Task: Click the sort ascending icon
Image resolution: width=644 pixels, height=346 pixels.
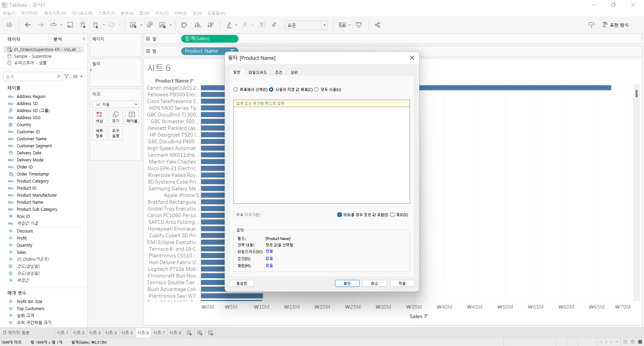Action: pos(198,25)
